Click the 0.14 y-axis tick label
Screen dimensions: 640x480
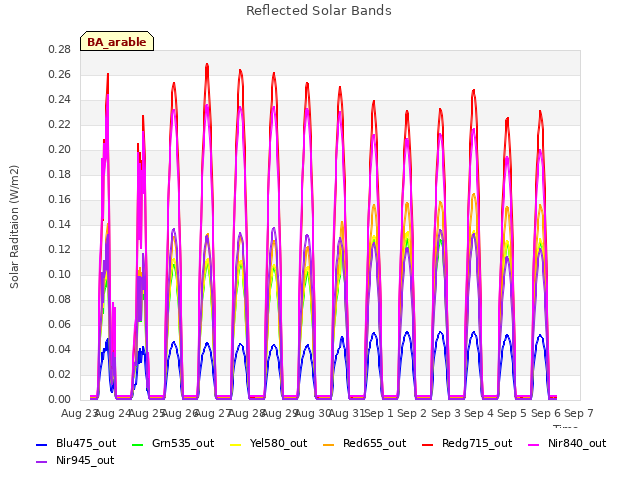60,224
